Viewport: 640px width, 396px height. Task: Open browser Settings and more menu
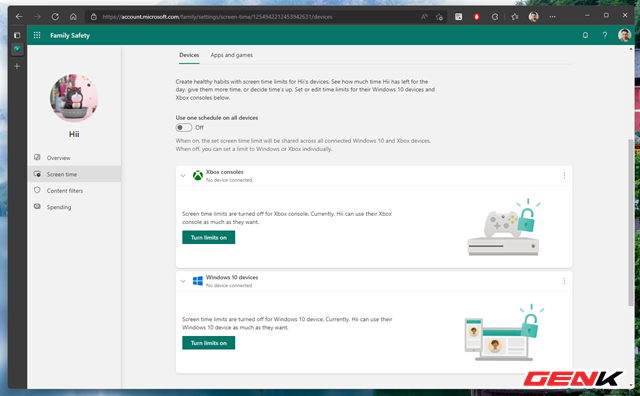[x=552, y=17]
